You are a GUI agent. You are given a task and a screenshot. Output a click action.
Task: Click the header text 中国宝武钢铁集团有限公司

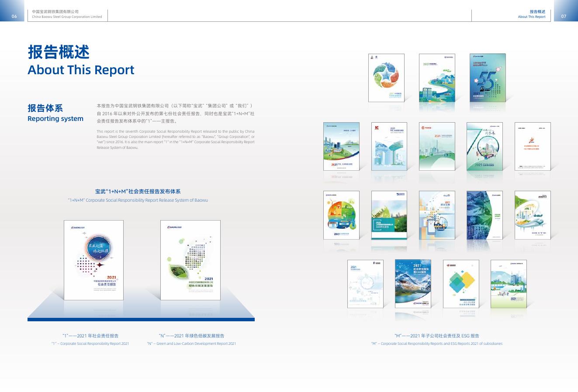point(55,12)
